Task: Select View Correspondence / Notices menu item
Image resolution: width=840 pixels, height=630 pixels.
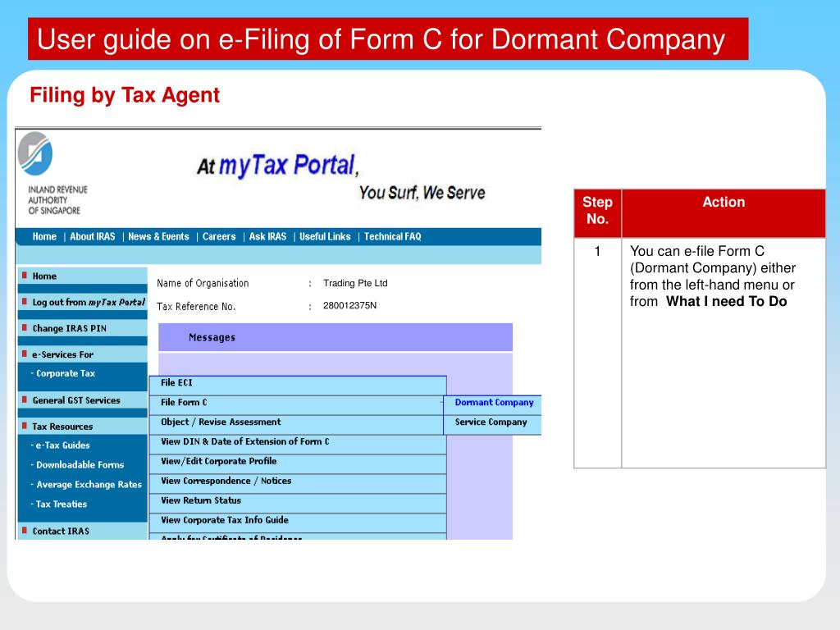Action: [298, 484]
